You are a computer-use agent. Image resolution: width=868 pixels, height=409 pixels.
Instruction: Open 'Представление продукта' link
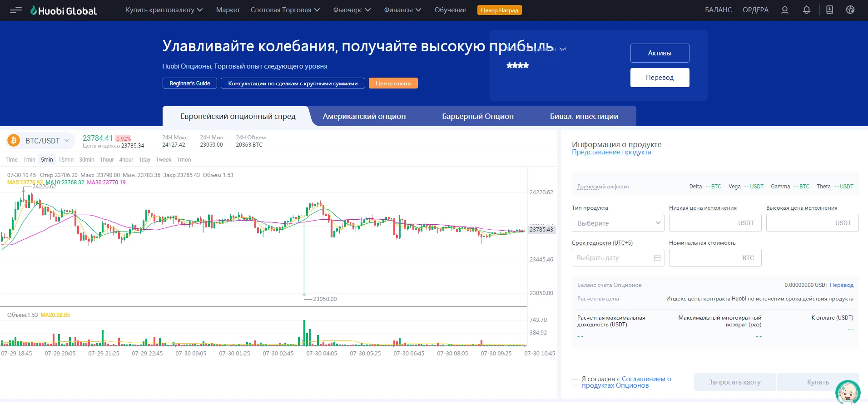pos(611,152)
